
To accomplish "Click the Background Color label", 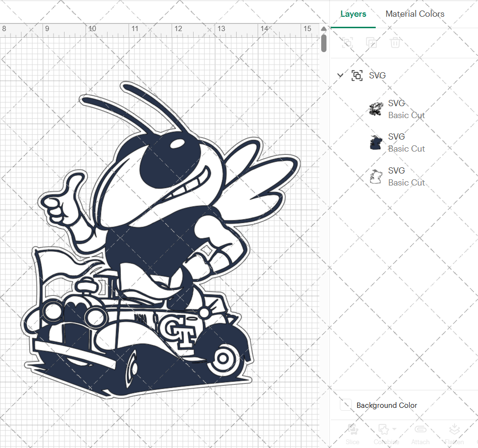I will click(387, 405).
